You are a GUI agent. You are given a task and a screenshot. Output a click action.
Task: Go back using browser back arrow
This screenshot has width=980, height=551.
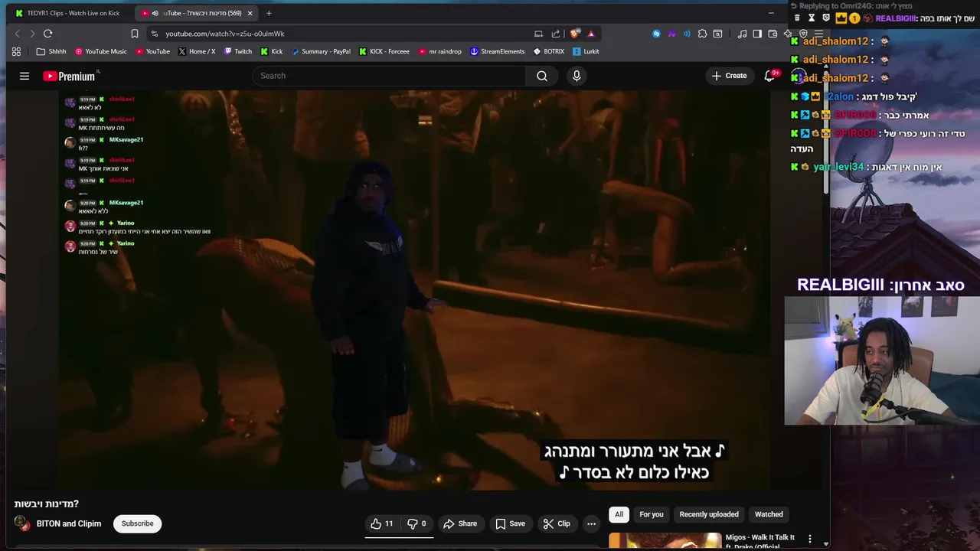[18, 34]
